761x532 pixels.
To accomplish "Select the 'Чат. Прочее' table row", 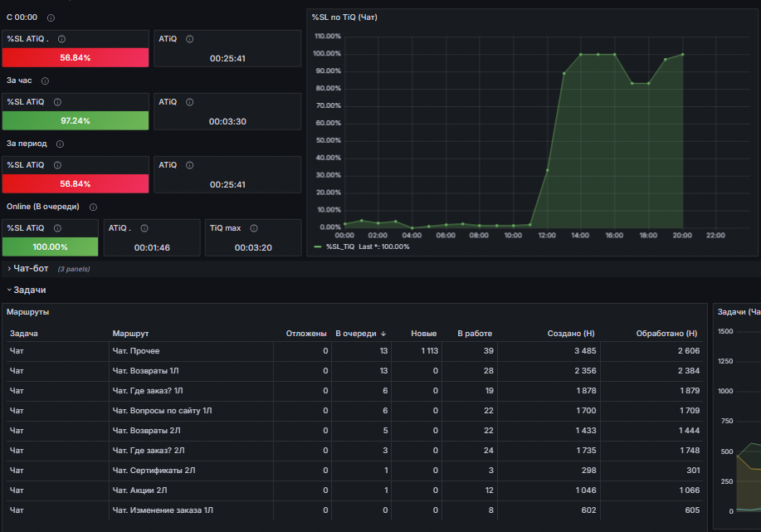I will 354,351.
